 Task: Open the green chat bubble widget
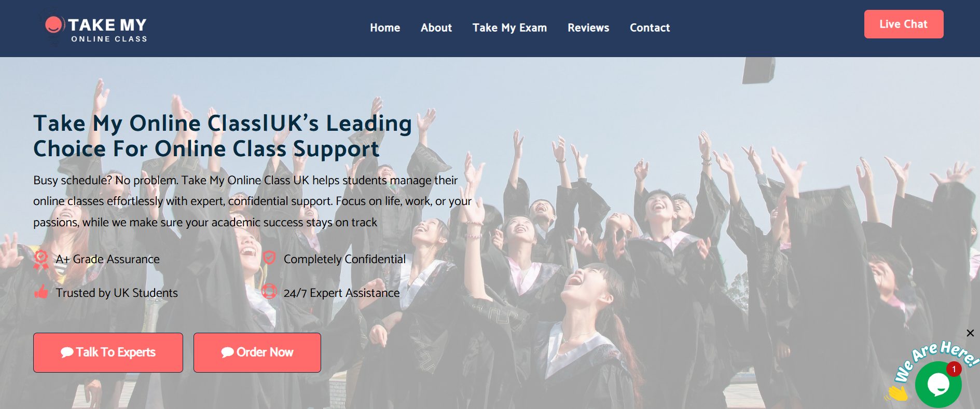pyautogui.click(x=938, y=385)
